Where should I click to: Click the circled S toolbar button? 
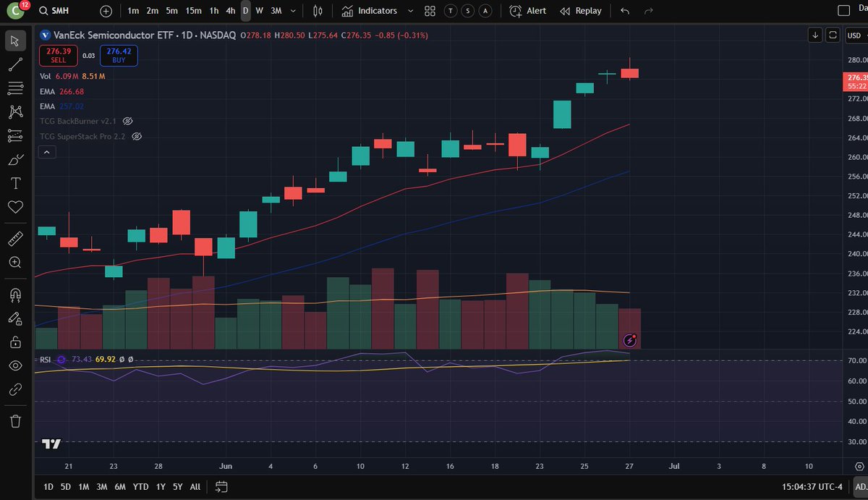(x=467, y=11)
